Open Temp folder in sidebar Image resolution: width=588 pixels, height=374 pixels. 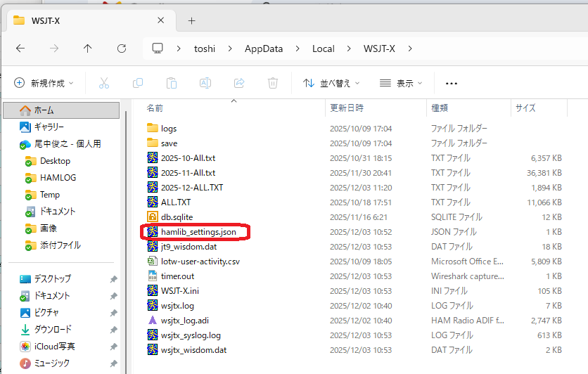click(x=49, y=195)
